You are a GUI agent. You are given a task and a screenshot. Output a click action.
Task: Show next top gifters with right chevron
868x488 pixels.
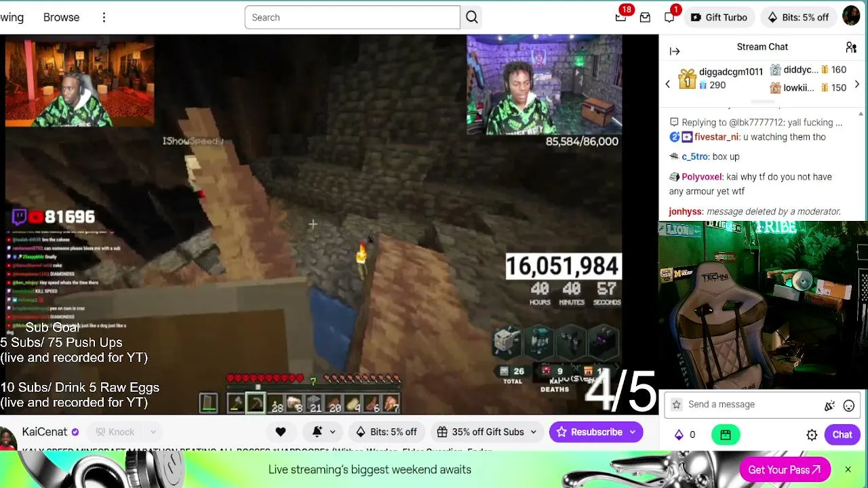point(857,84)
